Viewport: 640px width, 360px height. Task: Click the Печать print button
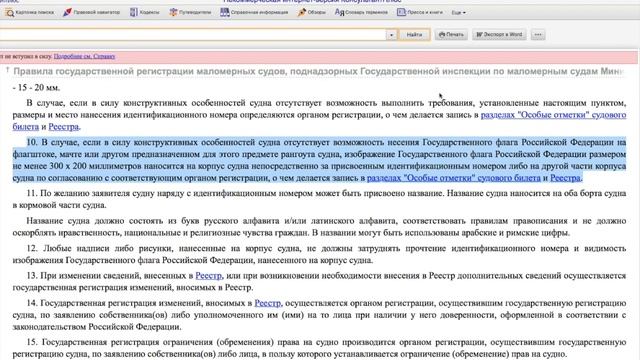pyautogui.click(x=451, y=35)
